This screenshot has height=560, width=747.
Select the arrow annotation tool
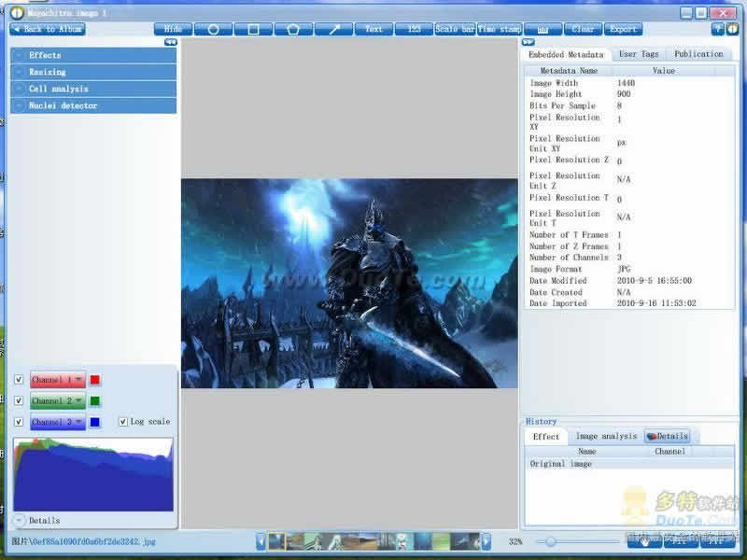click(x=334, y=29)
